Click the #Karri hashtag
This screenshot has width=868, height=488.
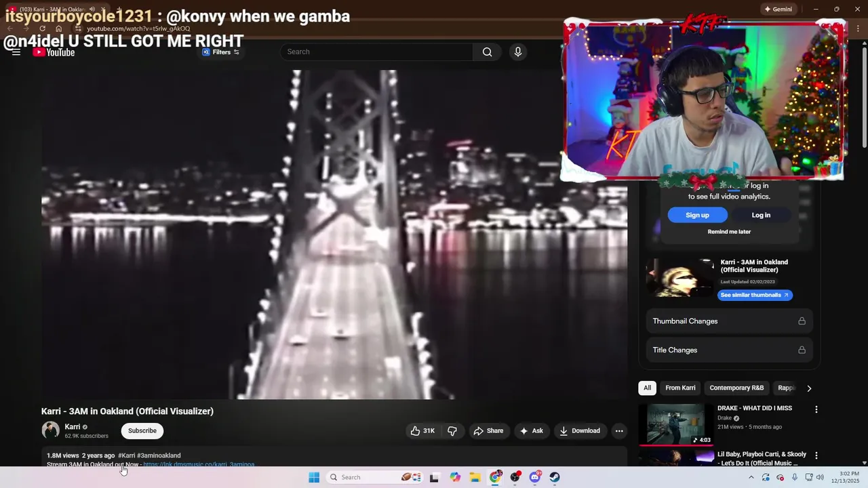pyautogui.click(x=126, y=455)
